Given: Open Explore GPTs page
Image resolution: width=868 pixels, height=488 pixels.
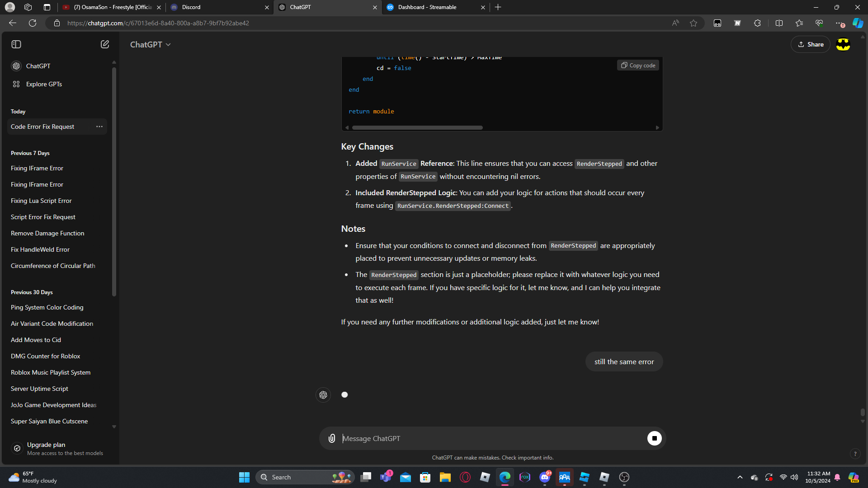Looking at the screenshot, I should pos(44,84).
